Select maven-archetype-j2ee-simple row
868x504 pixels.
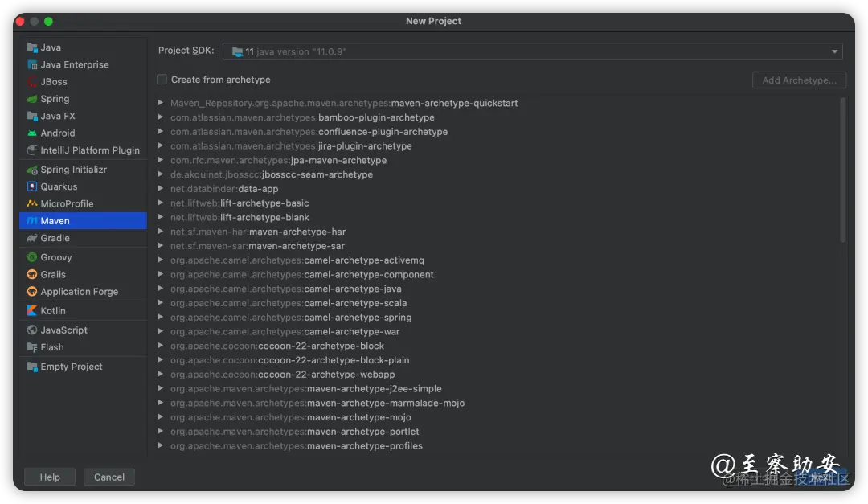pyautogui.click(x=305, y=389)
